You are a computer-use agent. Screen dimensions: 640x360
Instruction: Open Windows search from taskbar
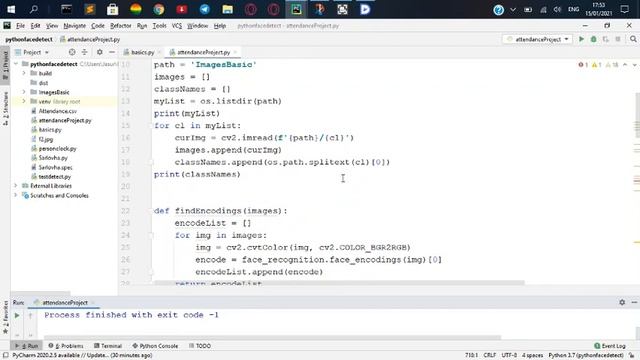click(x=34, y=9)
